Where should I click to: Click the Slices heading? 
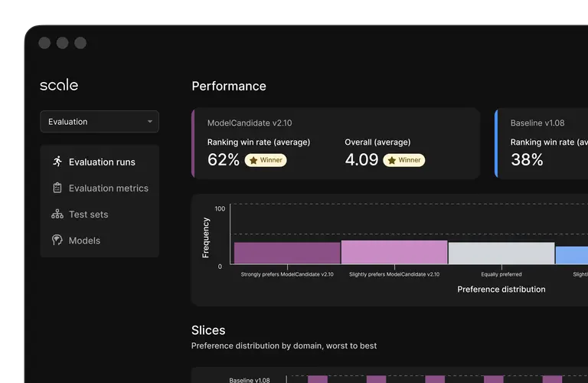point(208,330)
